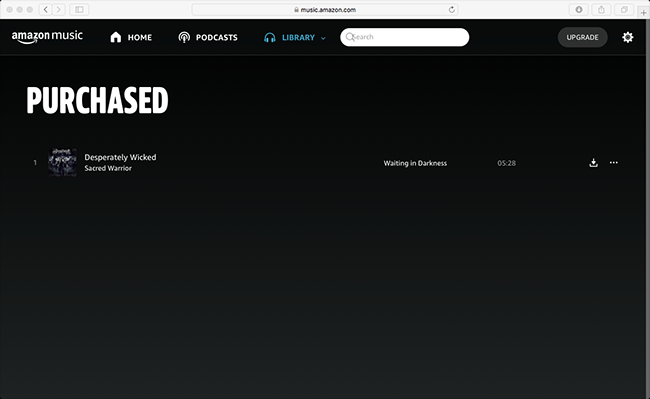Select the Library menu label
Screen dimensions: 650x399
coord(298,38)
